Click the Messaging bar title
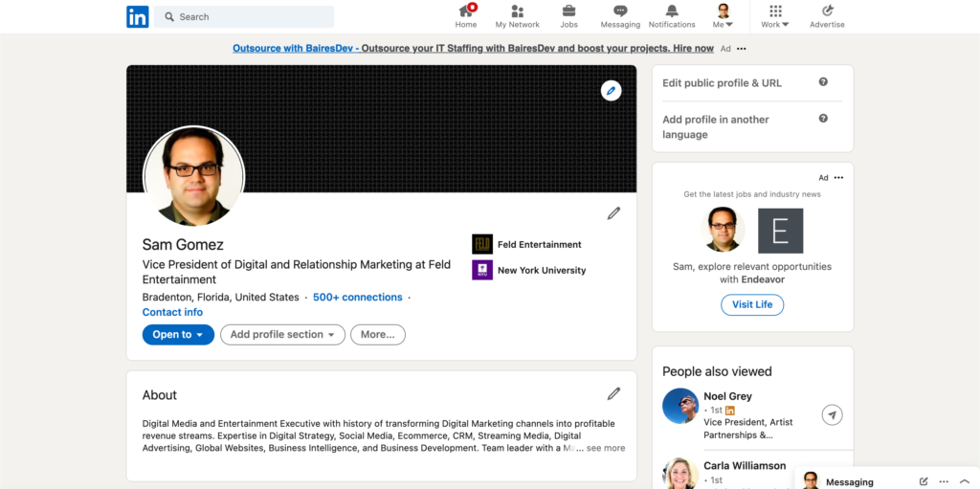Screen dimensions: 980x489 coord(850,482)
